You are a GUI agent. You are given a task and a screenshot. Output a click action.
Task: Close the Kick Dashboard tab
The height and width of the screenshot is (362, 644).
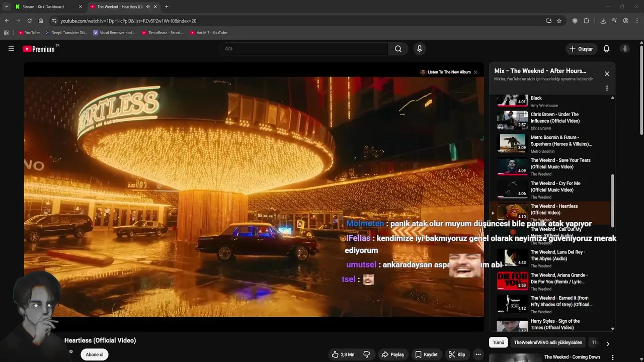80,7
